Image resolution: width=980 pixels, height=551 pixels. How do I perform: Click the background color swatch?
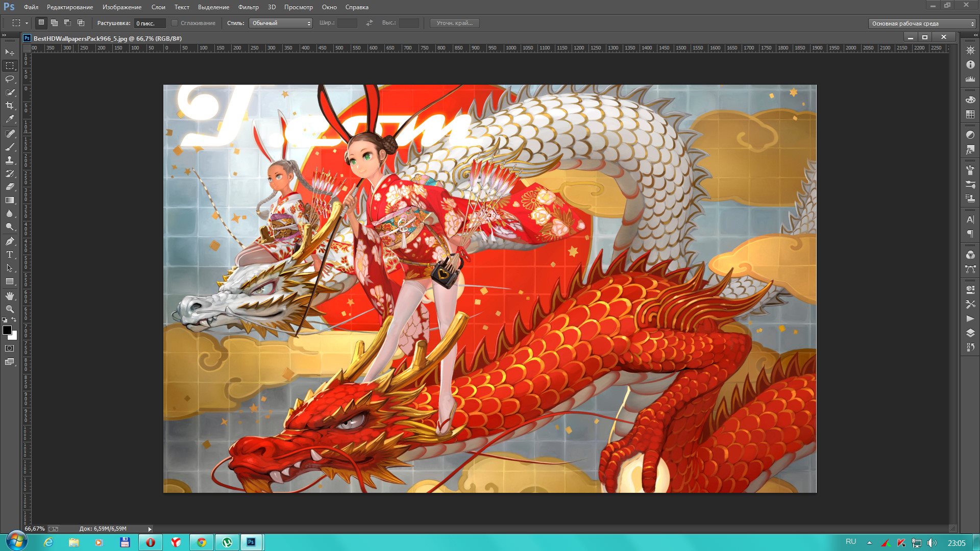pos(14,337)
